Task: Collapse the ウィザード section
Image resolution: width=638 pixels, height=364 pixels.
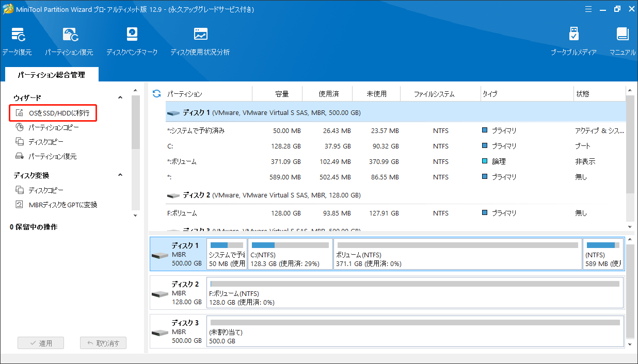Action: [120, 97]
